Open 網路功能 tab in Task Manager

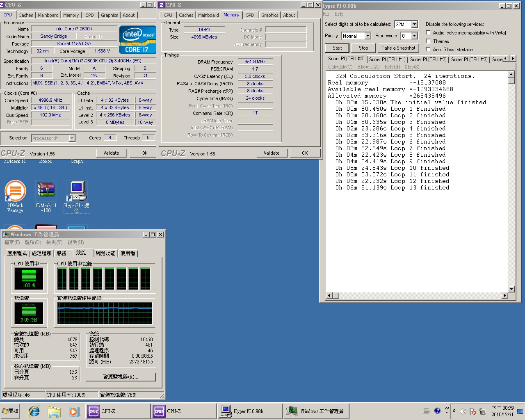pos(105,253)
